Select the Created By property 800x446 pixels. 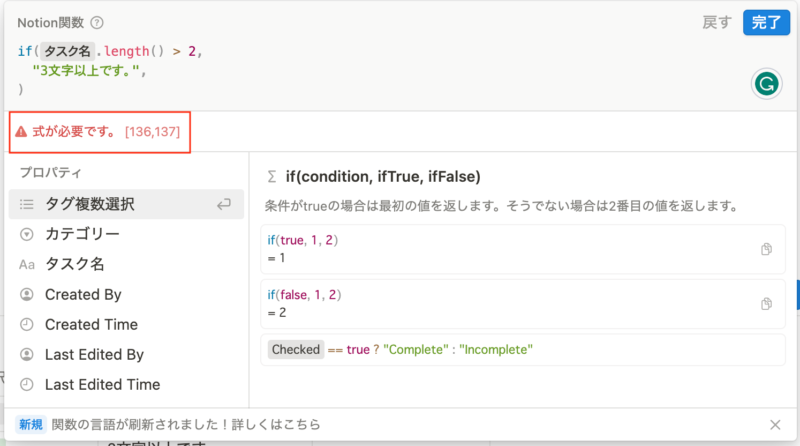126,294
